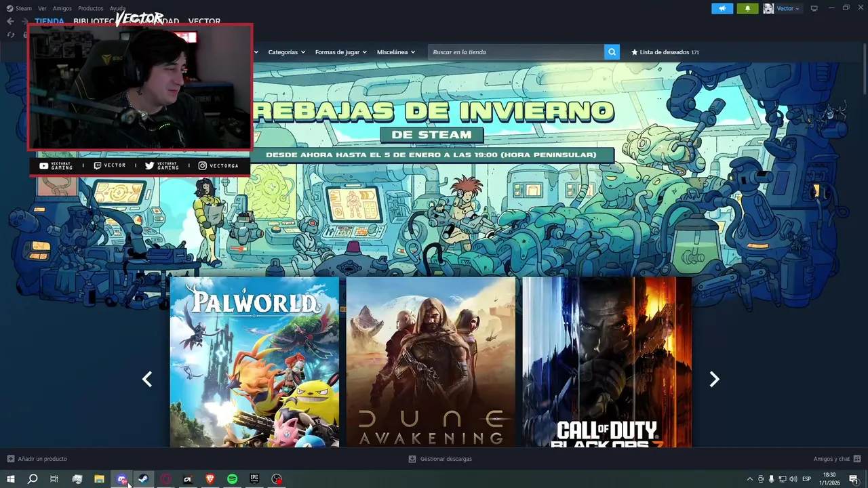Open Windows Action Center notifications
Screen dimensions: 868x488
pos(854,479)
